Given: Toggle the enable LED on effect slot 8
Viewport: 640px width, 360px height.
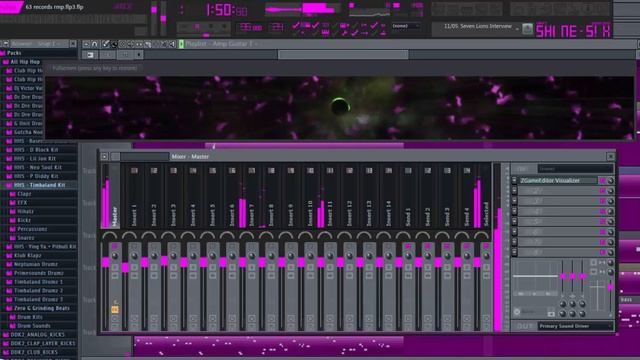Looking at the screenshot, I should click(x=602, y=252).
